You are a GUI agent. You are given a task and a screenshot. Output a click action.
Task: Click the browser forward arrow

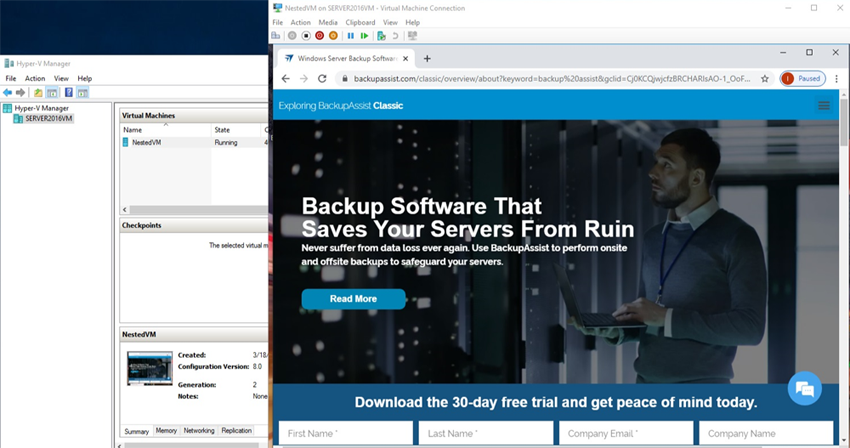(x=304, y=79)
